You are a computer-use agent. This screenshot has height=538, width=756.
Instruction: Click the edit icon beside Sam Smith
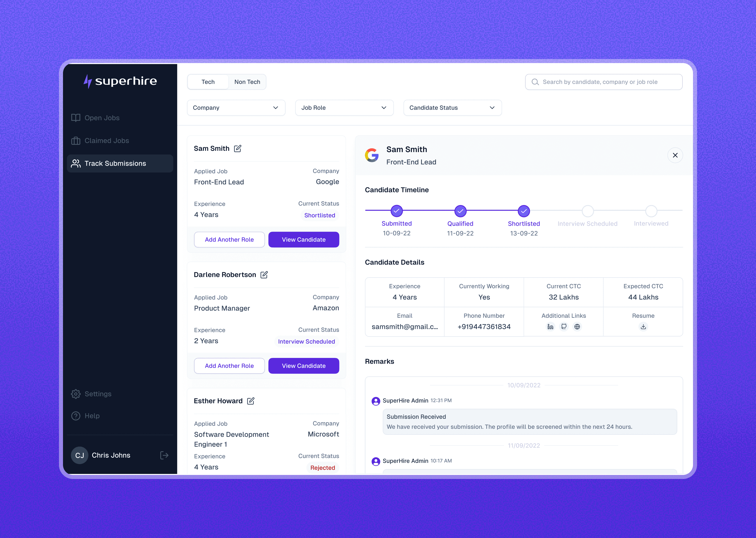(x=237, y=148)
